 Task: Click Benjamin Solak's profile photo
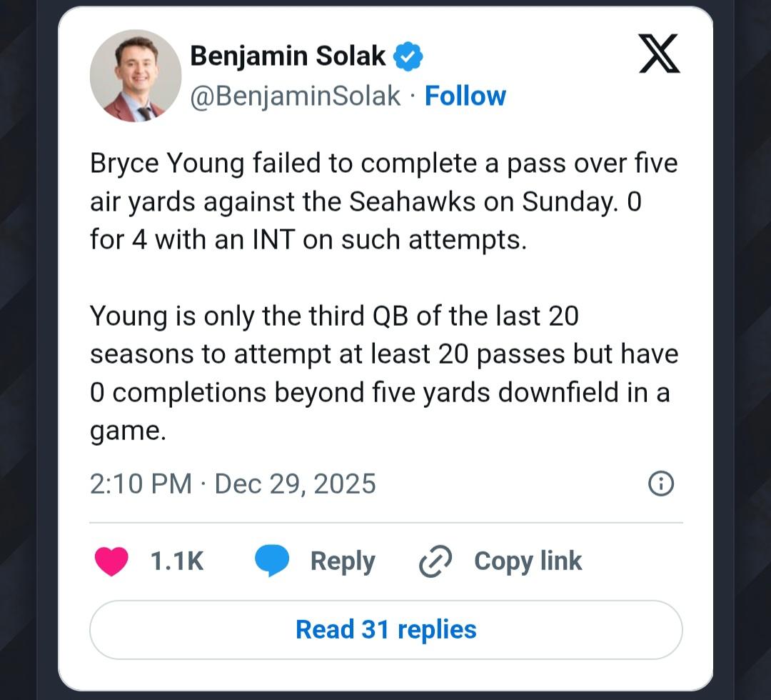coord(136,76)
